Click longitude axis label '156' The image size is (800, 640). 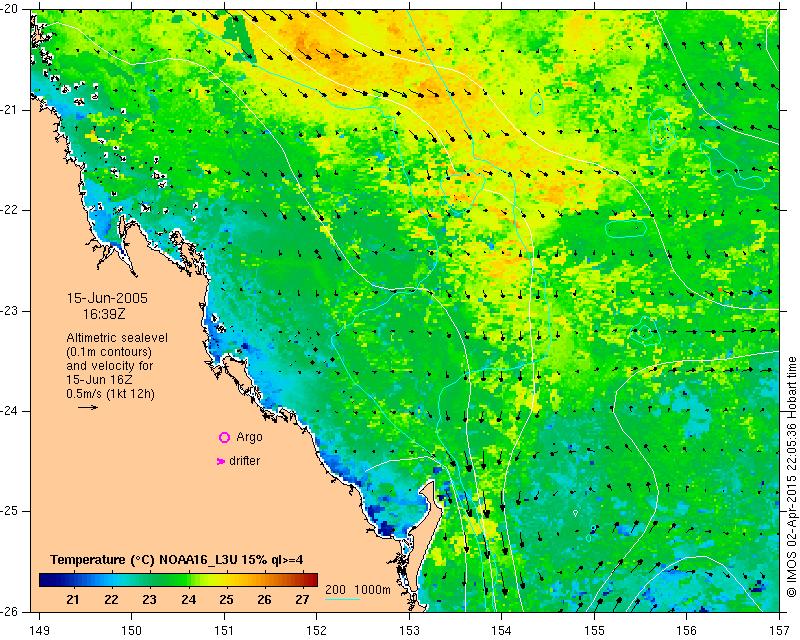(687, 631)
